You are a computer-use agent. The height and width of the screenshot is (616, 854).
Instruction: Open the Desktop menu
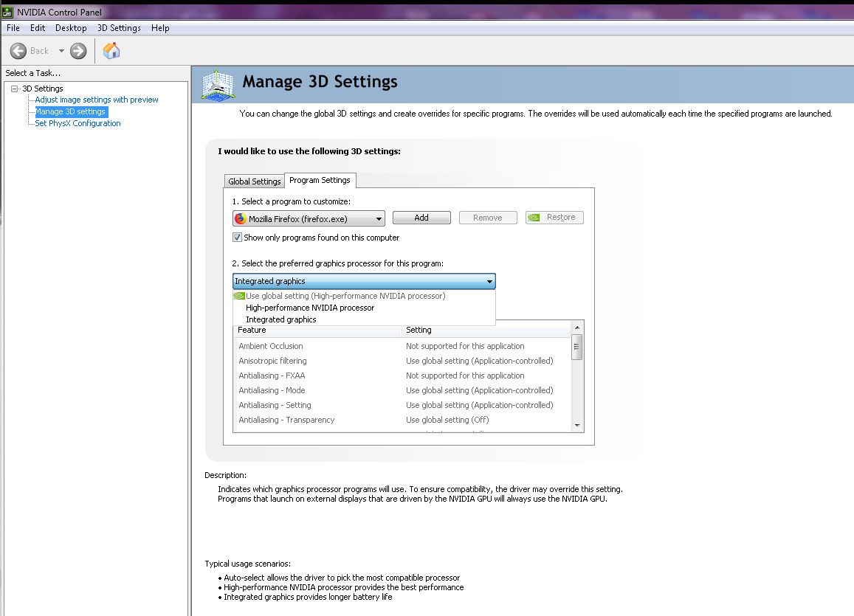pyautogui.click(x=71, y=28)
